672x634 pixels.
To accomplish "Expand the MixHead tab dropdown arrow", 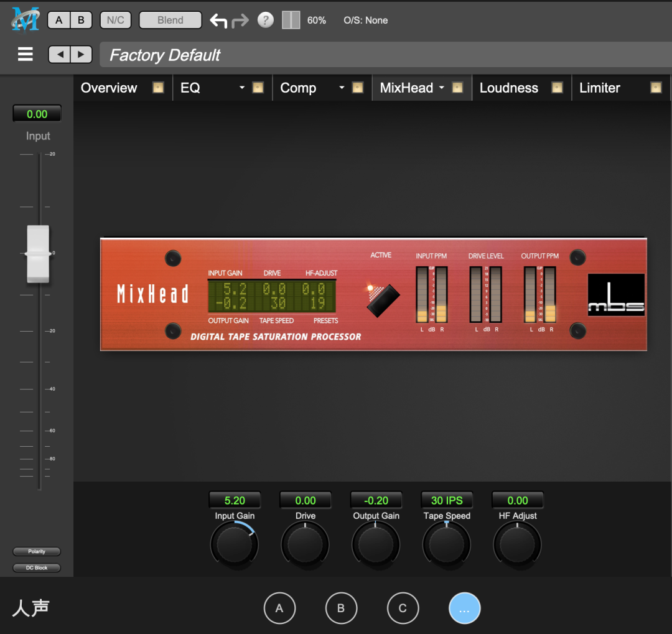I will 441,88.
